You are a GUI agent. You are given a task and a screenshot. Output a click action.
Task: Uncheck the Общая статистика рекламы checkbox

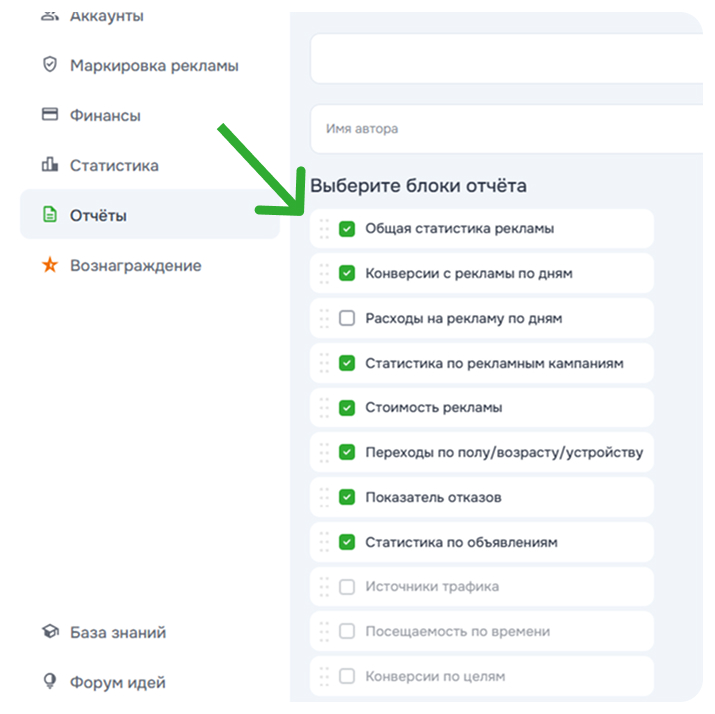point(347,229)
